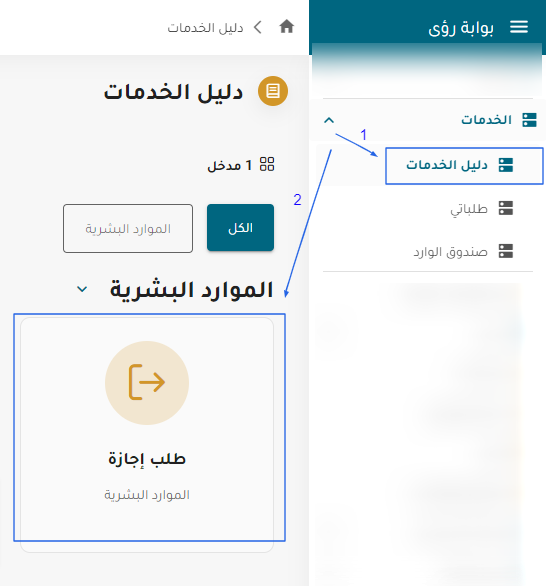Viewport: 546px width, 586px height.
Task: Open صندوق الوارد from the sidebar
Action: 450,252
